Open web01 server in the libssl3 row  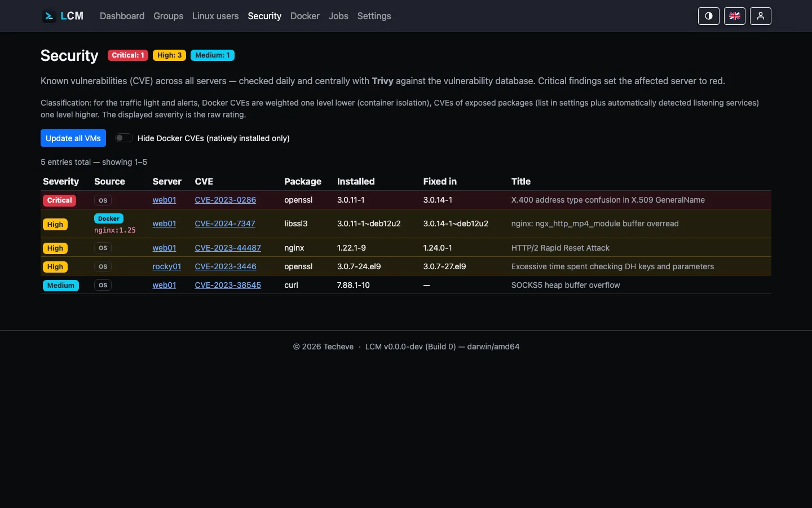164,224
